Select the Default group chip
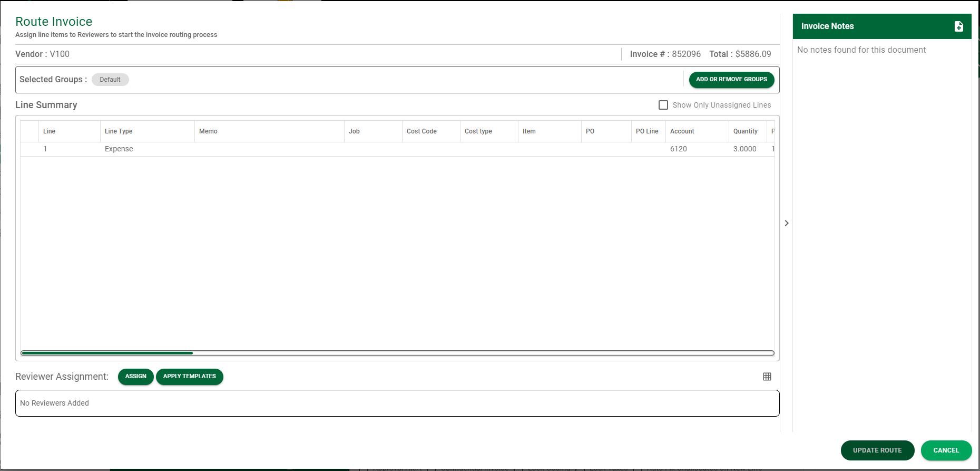Viewport: 980px width, 471px height. click(110, 80)
